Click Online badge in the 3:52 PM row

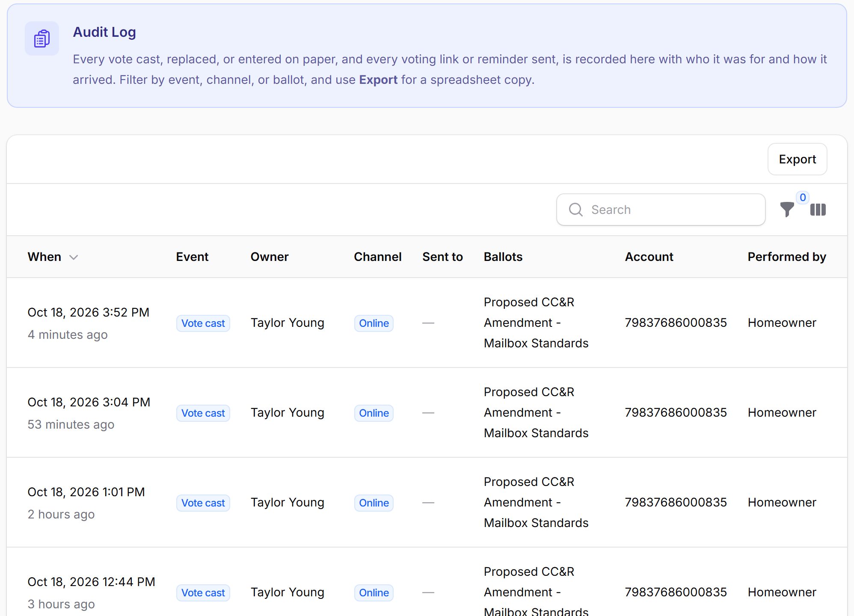[x=374, y=323]
